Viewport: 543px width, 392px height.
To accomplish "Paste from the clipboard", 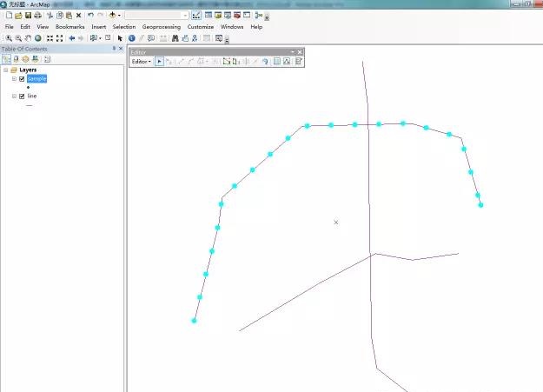I will [69, 16].
